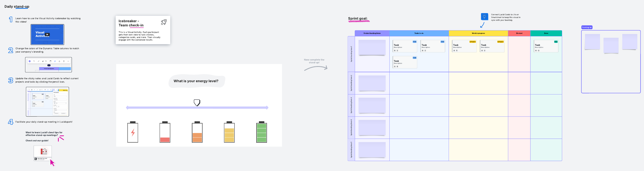Play the Visual Activities video
Screen dimensions: 644x171
(47, 35)
